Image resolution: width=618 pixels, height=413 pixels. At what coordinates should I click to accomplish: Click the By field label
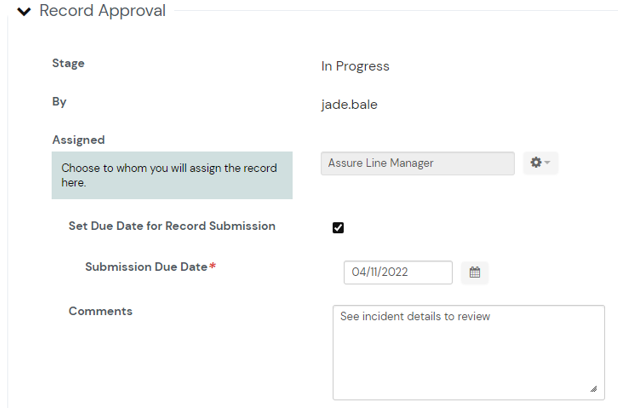[x=59, y=101]
